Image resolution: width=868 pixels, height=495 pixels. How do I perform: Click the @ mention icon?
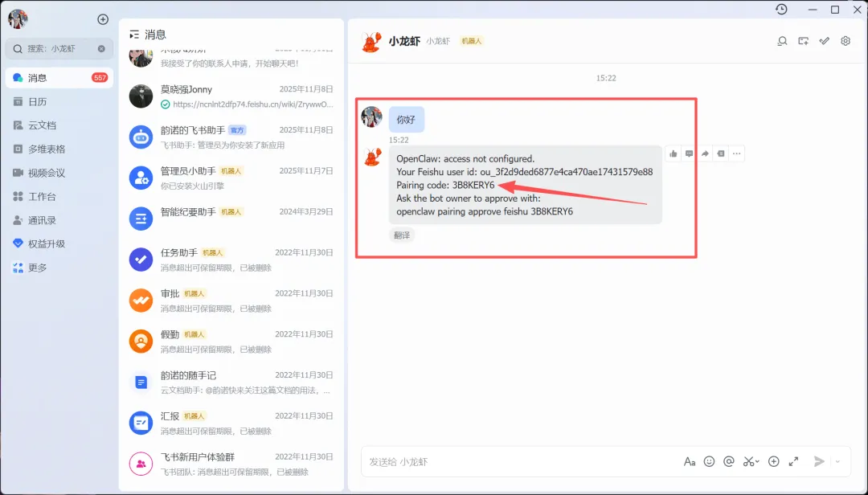(728, 461)
